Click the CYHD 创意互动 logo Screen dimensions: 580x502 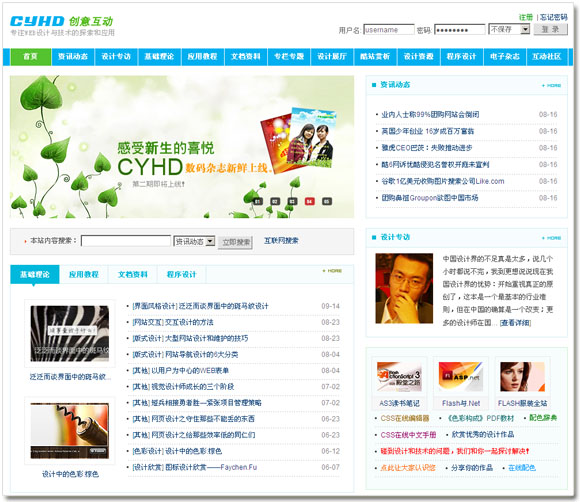(x=62, y=21)
